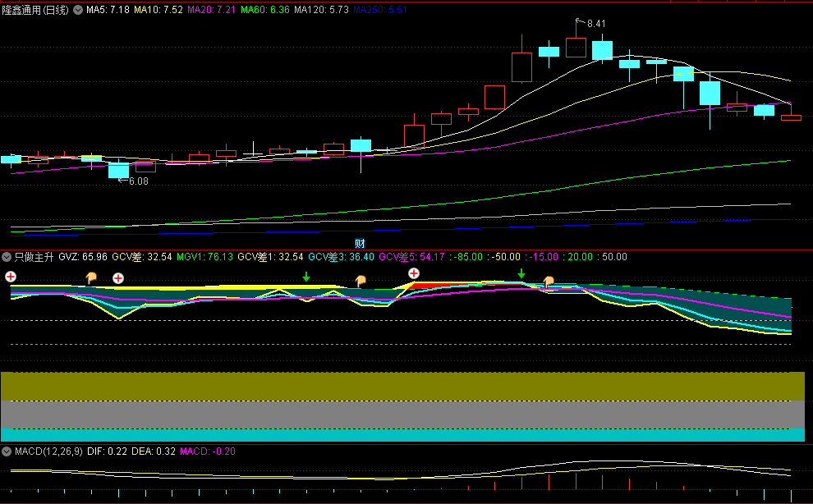Click the -85.00 reference level label

(x=466, y=257)
